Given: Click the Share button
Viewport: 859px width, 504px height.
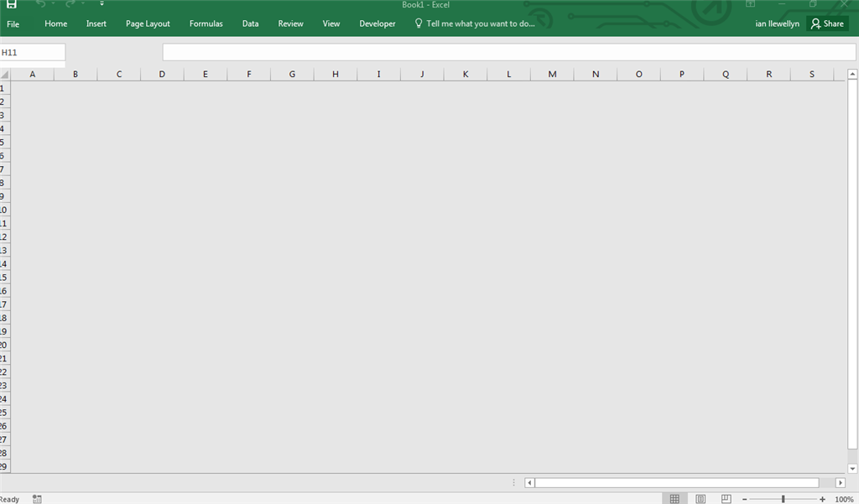Looking at the screenshot, I should [x=827, y=23].
